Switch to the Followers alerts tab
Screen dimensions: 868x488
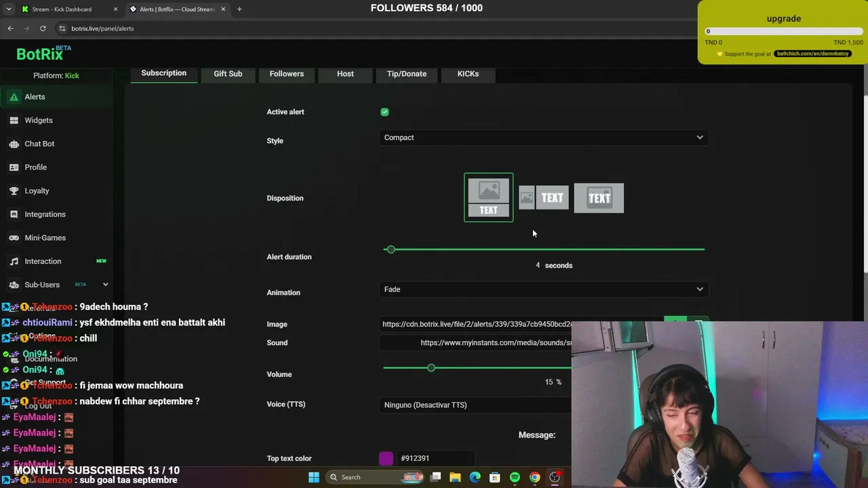(286, 74)
